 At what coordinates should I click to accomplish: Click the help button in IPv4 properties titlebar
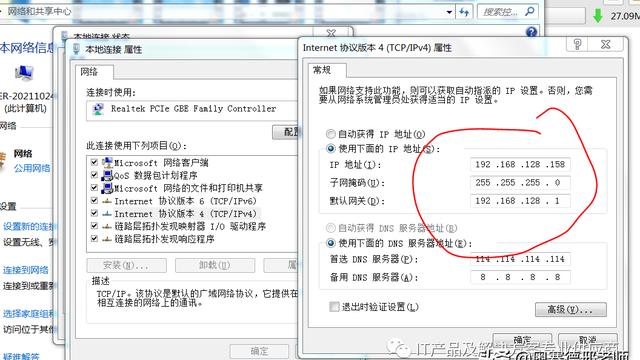[x=577, y=44]
